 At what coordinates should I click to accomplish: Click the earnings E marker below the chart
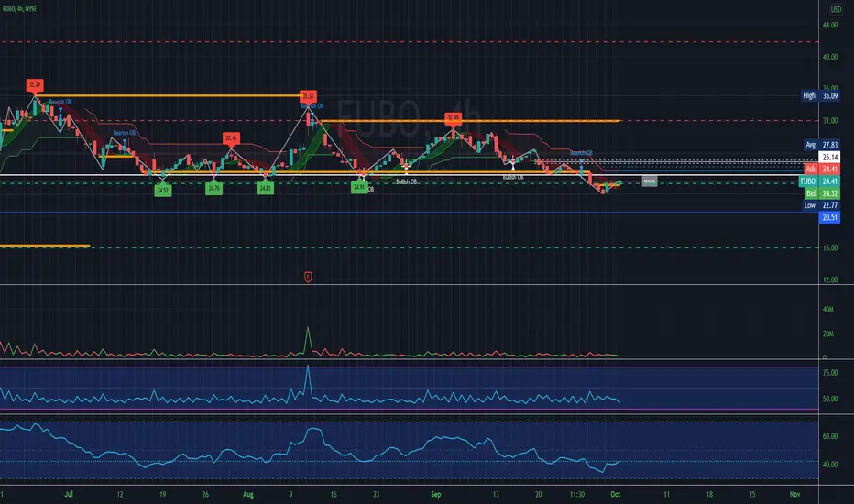(308, 278)
